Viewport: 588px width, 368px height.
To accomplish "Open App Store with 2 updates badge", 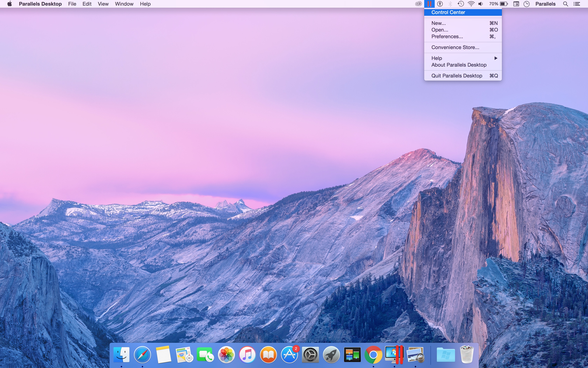I will tap(289, 355).
